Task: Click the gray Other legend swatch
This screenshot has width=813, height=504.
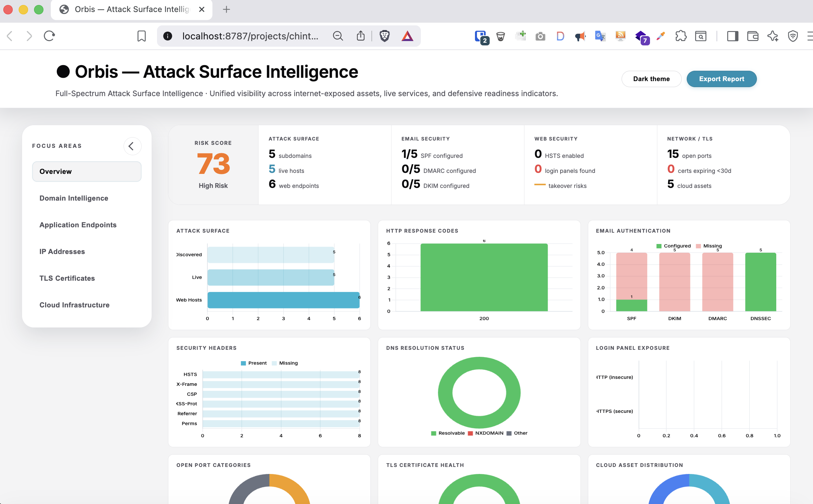Action: pos(509,433)
